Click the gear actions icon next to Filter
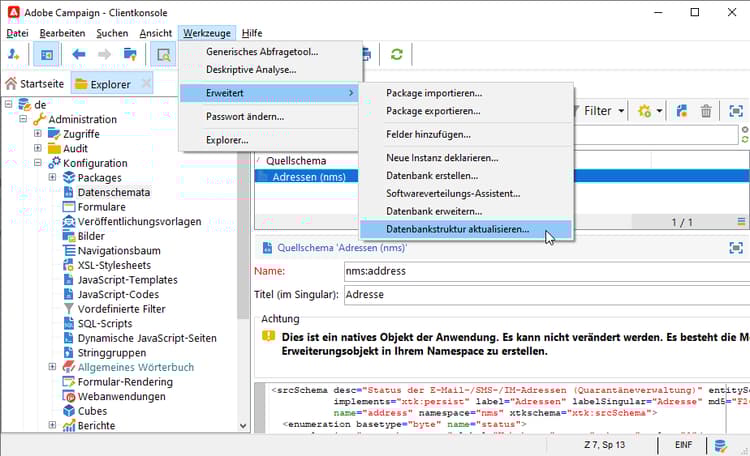Image resolution: width=750 pixels, height=456 pixels. (644, 111)
